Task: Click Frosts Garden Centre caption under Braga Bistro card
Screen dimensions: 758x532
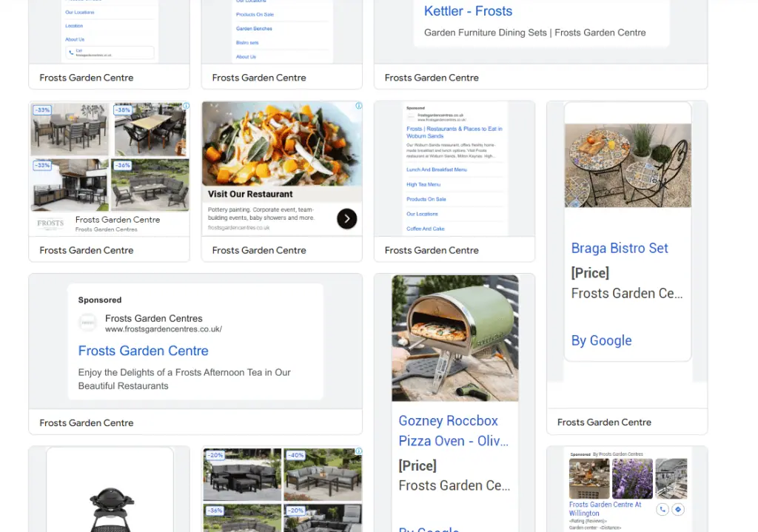Action: [x=604, y=422]
